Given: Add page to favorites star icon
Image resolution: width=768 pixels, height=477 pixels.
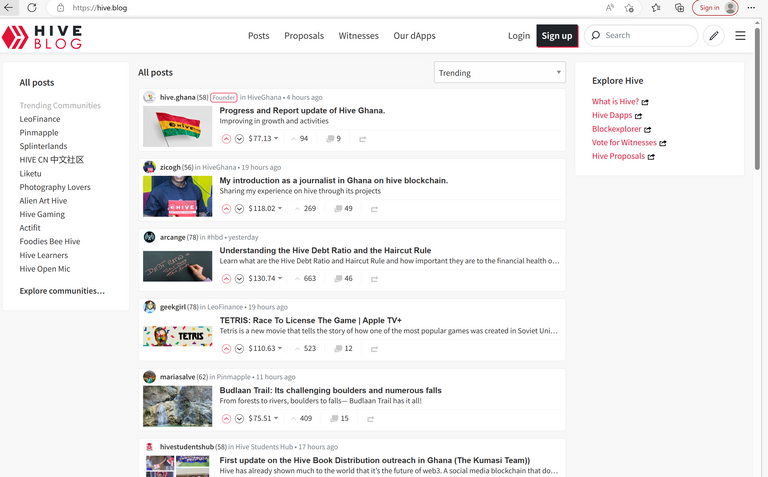Looking at the screenshot, I should click(629, 7).
